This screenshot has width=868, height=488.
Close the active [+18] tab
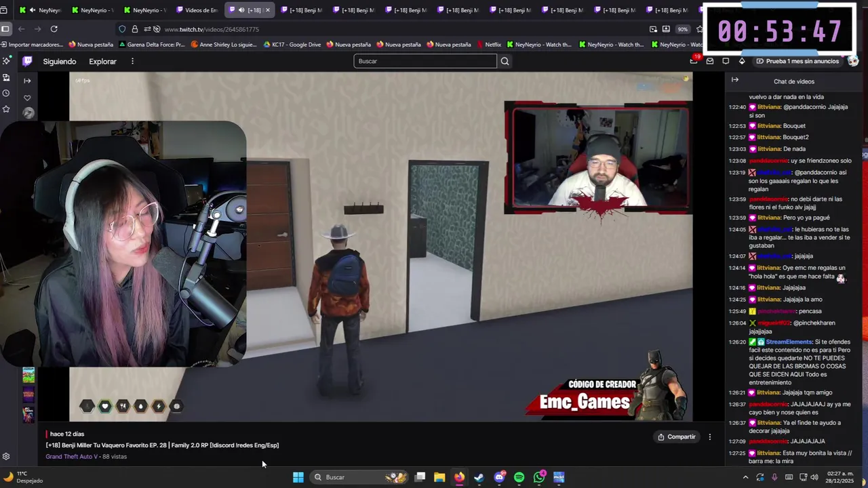(x=267, y=10)
